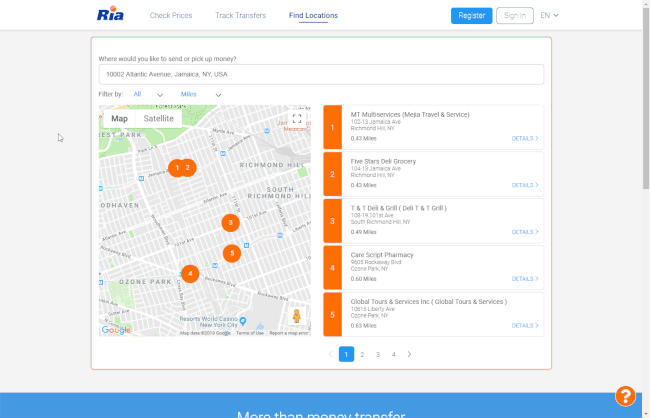Image resolution: width=650 pixels, height=418 pixels.
Task: Go to results page 4
Action: click(394, 354)
